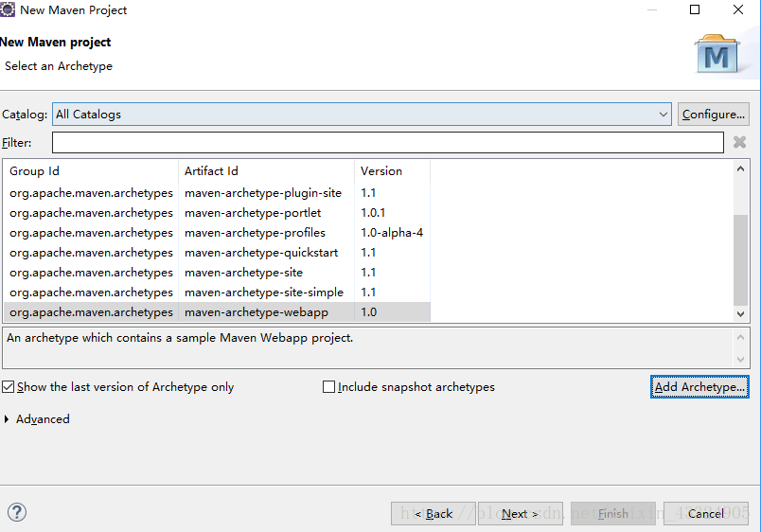This screenshot has width=761, height=532.
Task: Click the description box scroll down arrow
Action: click(740, 359)
